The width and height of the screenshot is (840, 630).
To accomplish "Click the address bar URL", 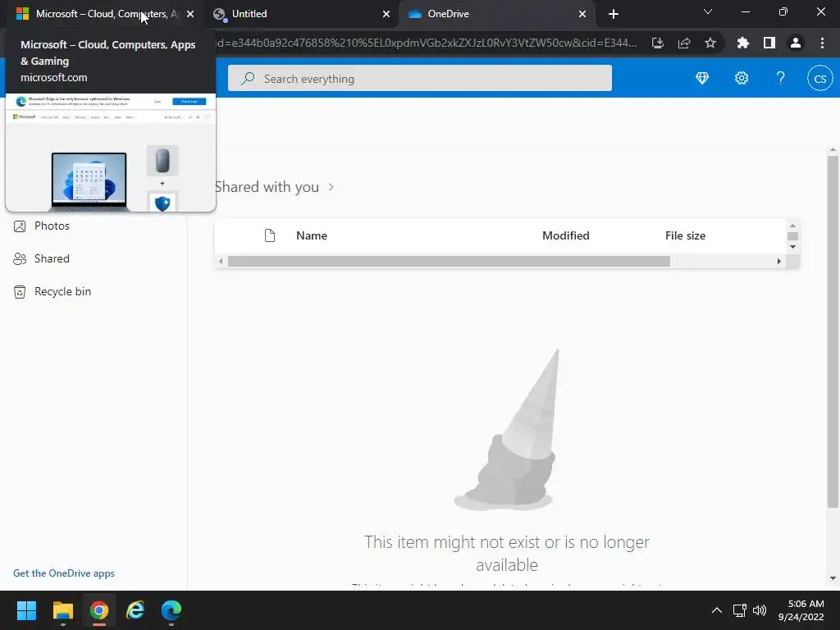I will 426,43.
